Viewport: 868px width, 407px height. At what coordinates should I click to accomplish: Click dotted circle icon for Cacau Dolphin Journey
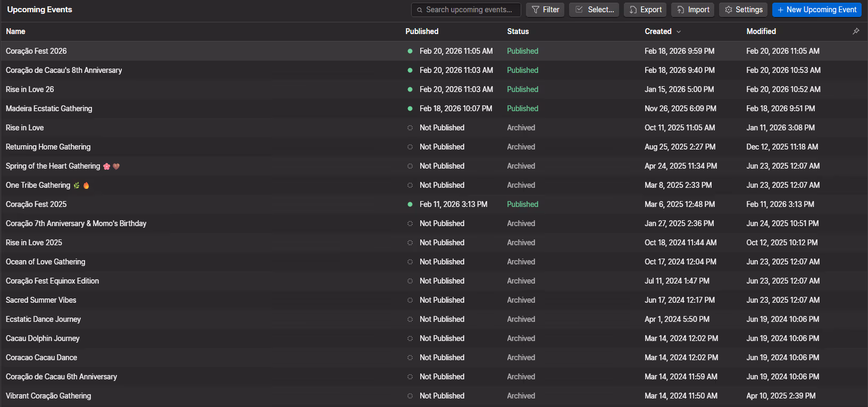tap(410, 338)
